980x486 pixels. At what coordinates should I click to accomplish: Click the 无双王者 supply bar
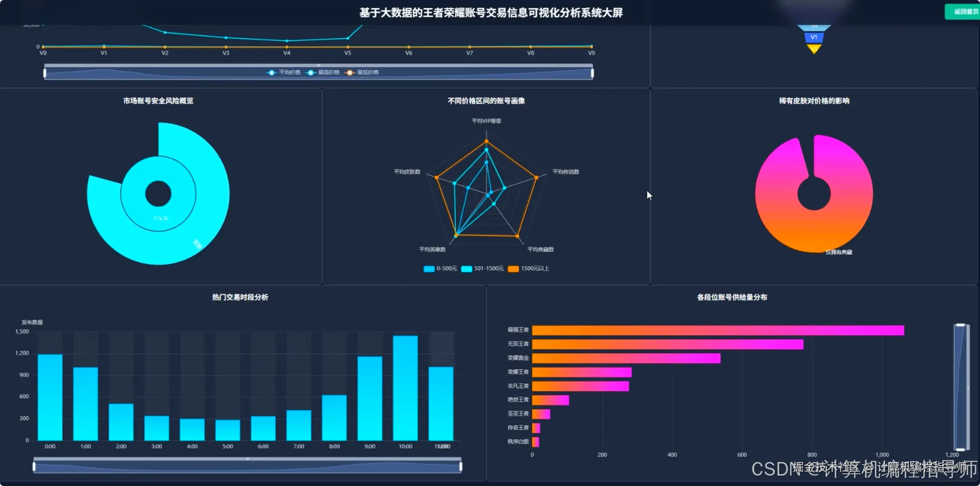668,344
